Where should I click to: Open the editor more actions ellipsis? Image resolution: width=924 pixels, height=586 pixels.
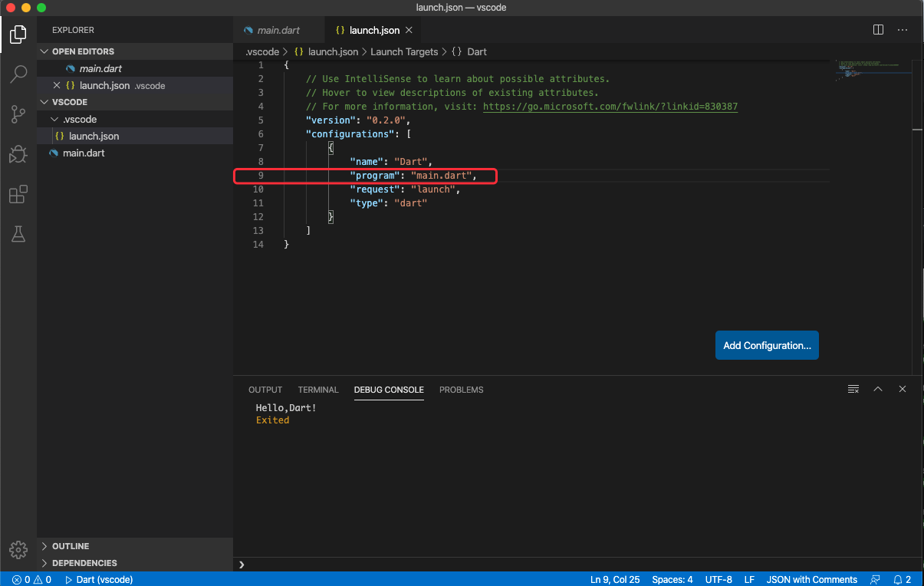click(903, 30)
